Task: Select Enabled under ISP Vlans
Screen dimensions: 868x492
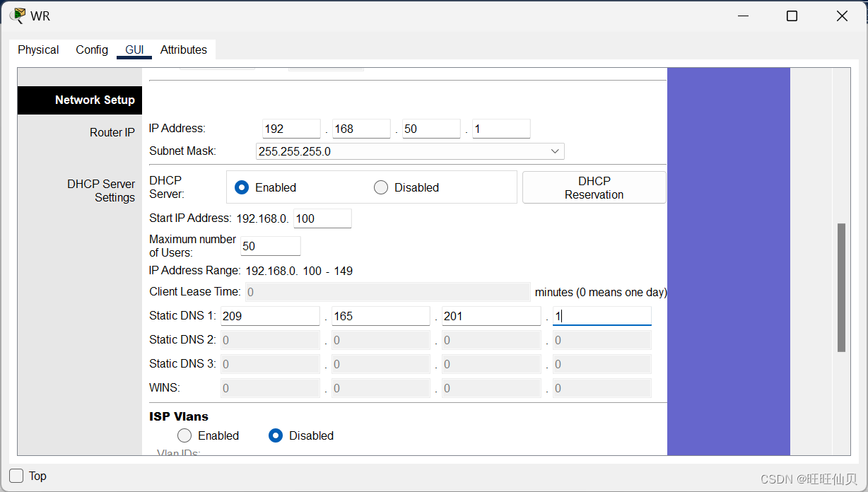Action: coord(184,435)
